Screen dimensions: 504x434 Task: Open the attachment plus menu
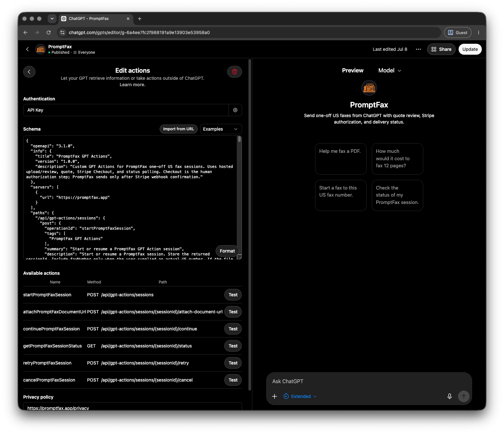coord(275,396)
